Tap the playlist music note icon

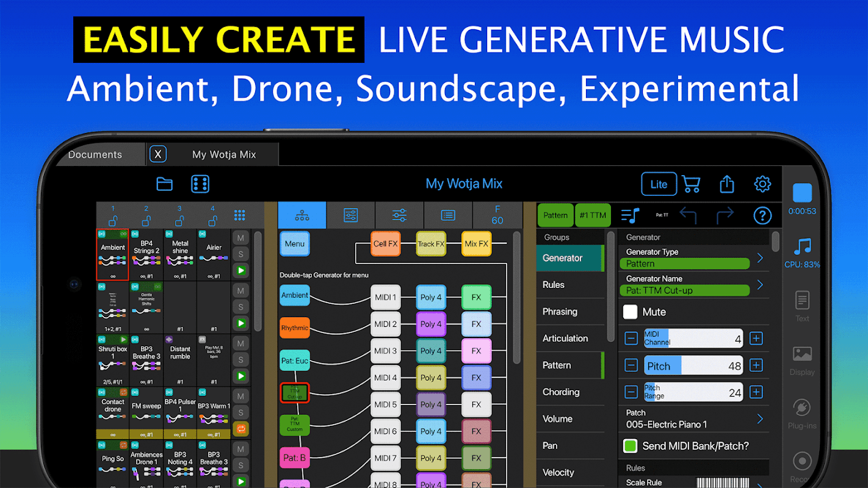pos(630,215)
